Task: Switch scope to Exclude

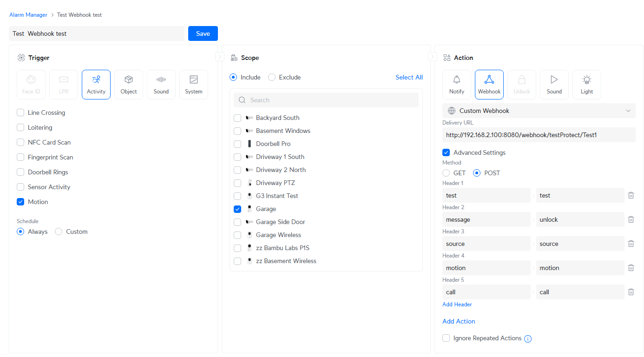Action: 272,77
